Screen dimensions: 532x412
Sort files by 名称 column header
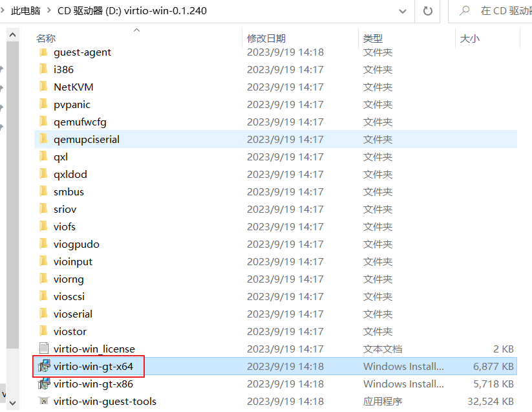[x=46, y=39]
